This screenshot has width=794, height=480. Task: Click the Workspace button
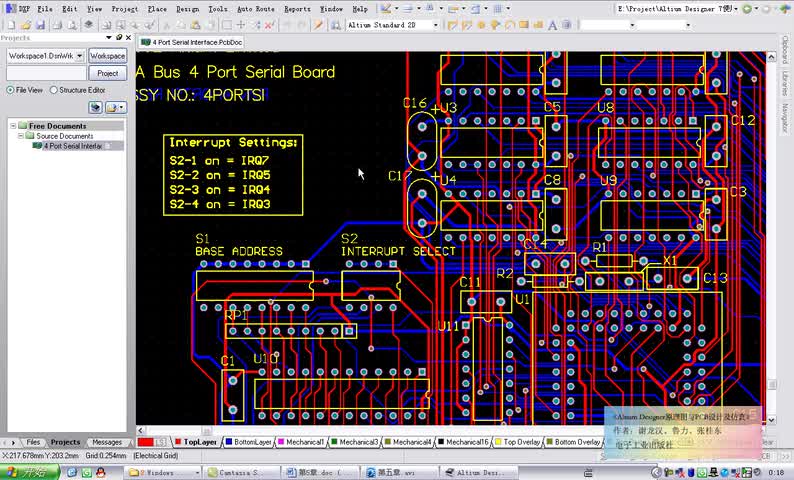click(107, 56)
